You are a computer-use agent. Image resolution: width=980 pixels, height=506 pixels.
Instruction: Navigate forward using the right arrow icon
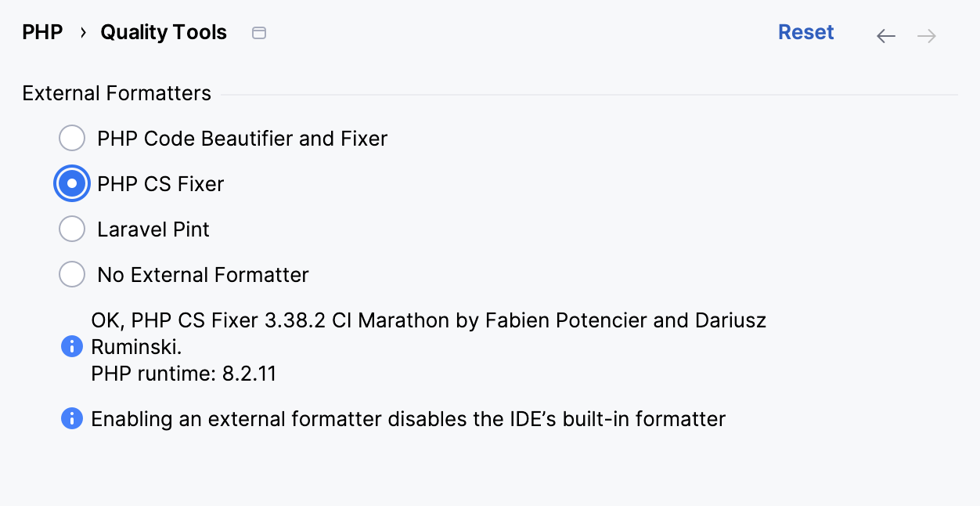point(926,35)
